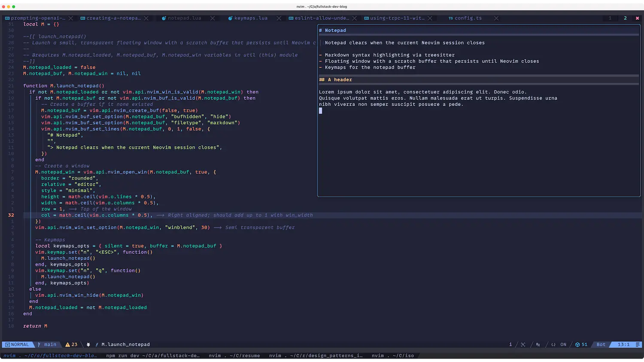Viewport: 644px width, 362px height.
Task: Click the '## A header' heading in notepad
Action: (x=336, y=80)
